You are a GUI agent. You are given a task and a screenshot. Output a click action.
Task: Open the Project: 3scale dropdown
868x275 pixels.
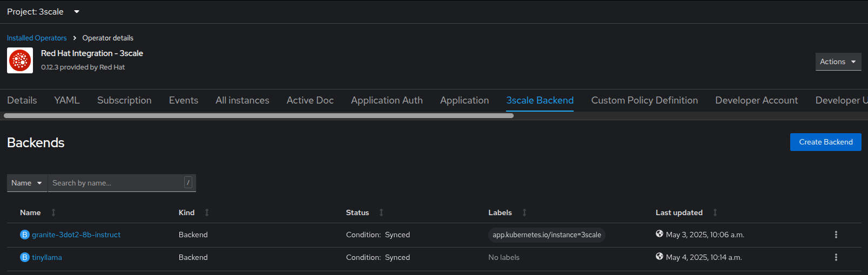click(x=43, y=11)
